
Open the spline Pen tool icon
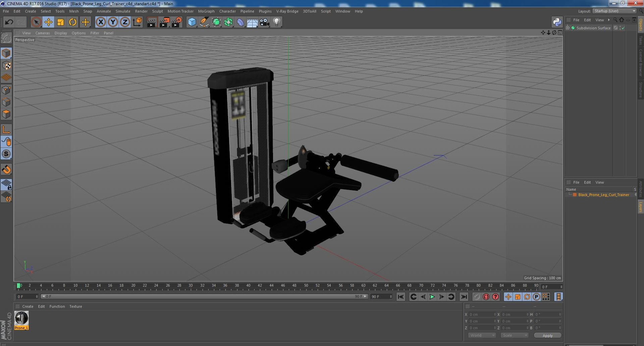(x=204, y=22)
